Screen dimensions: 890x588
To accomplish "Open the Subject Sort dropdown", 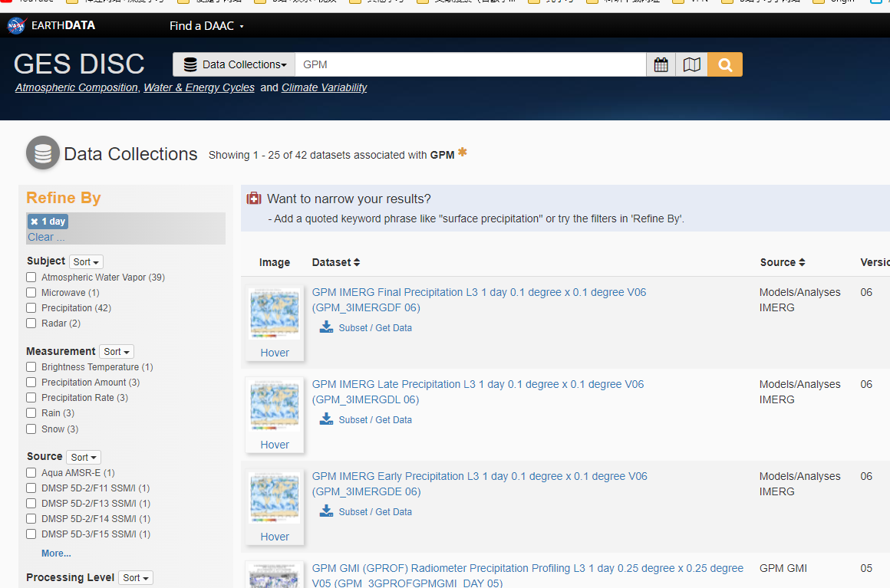I will coord(86,262).
